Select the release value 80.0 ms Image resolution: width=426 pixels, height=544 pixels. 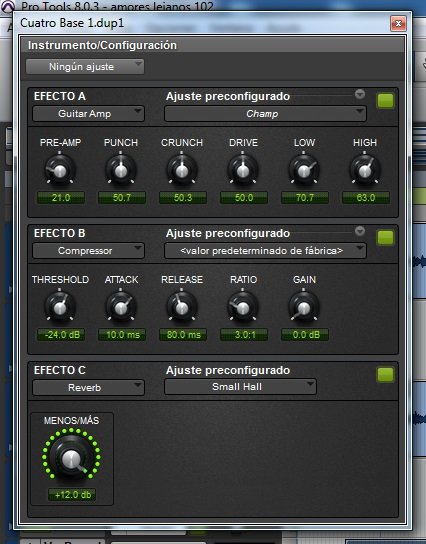(183, 335)
